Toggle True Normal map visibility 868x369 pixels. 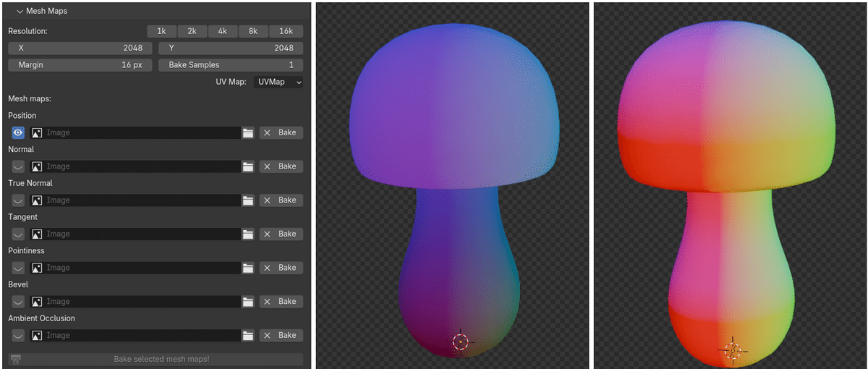click(18, 200)
